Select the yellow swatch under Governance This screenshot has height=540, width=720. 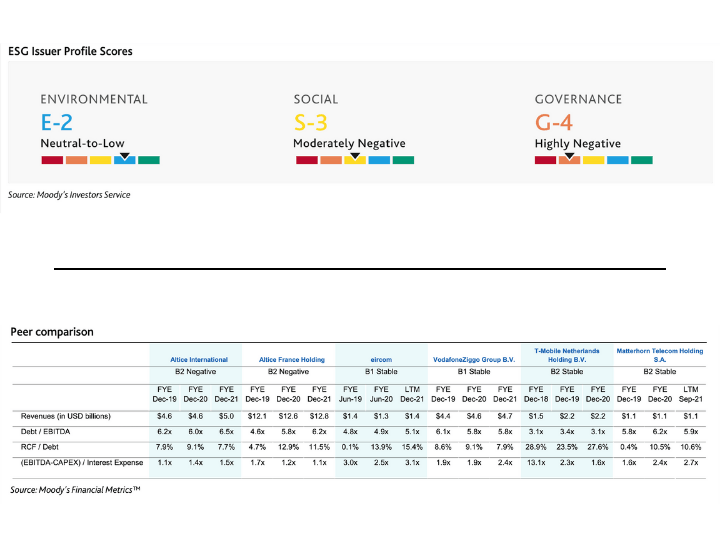[593, 160]
